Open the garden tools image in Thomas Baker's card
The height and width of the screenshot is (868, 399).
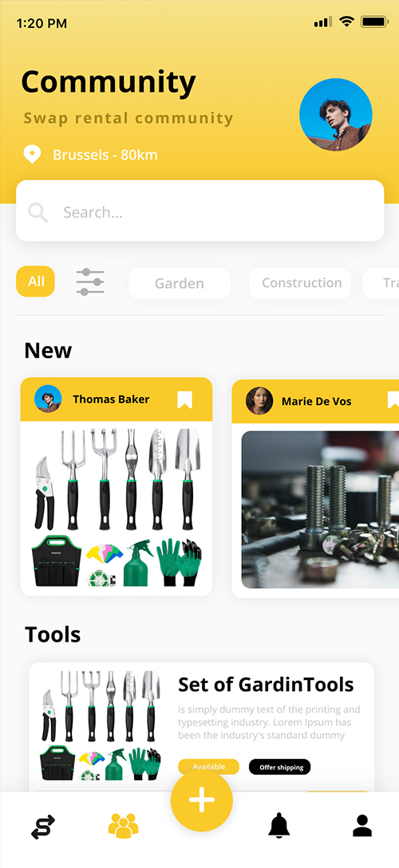pyautogui.click(x=117, y=507)
